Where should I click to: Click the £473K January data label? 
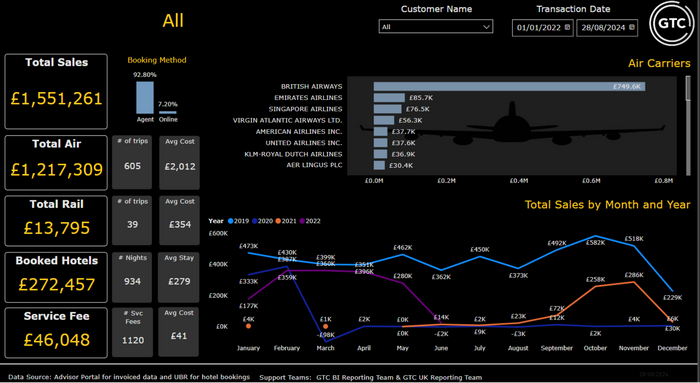tap(248, 246)
